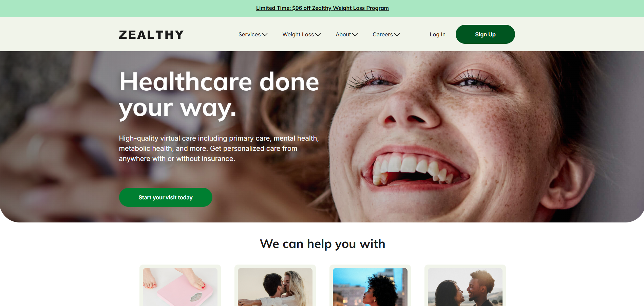Expand the Careers chevron arrow
Viewport: 644px width, 306px height.
[x=397, y=35]
